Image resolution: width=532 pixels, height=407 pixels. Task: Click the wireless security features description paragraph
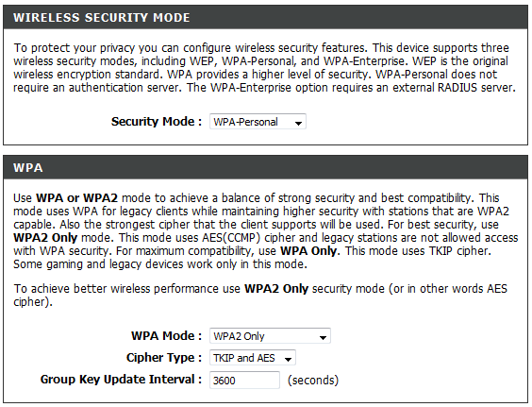[264, 68]
